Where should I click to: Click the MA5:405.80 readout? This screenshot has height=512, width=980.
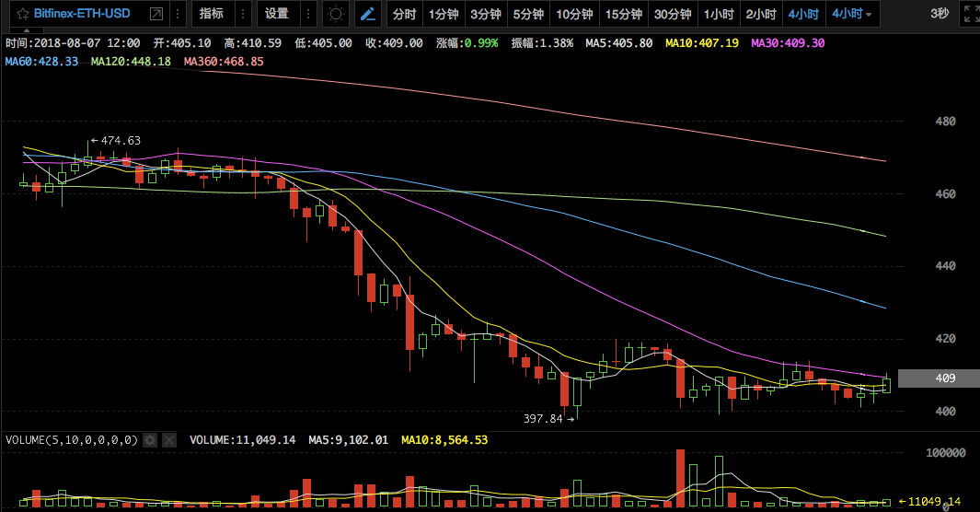click(618, 43)
